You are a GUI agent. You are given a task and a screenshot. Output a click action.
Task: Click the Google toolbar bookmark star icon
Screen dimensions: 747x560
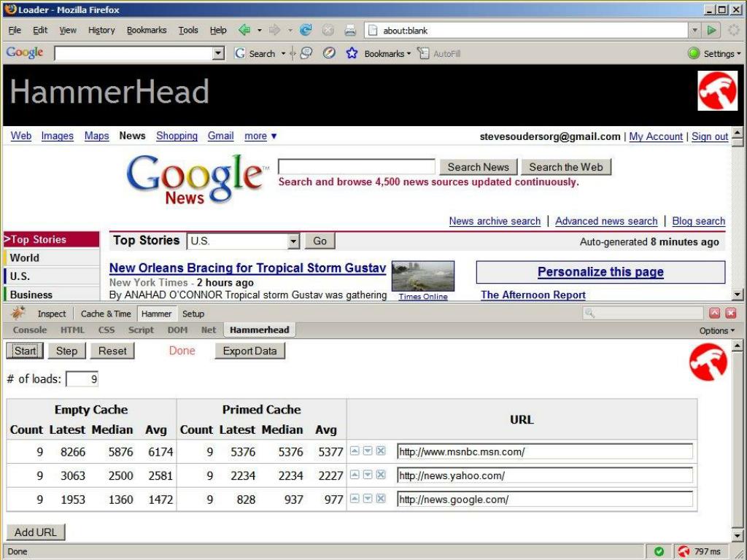[x=352, y=53]
